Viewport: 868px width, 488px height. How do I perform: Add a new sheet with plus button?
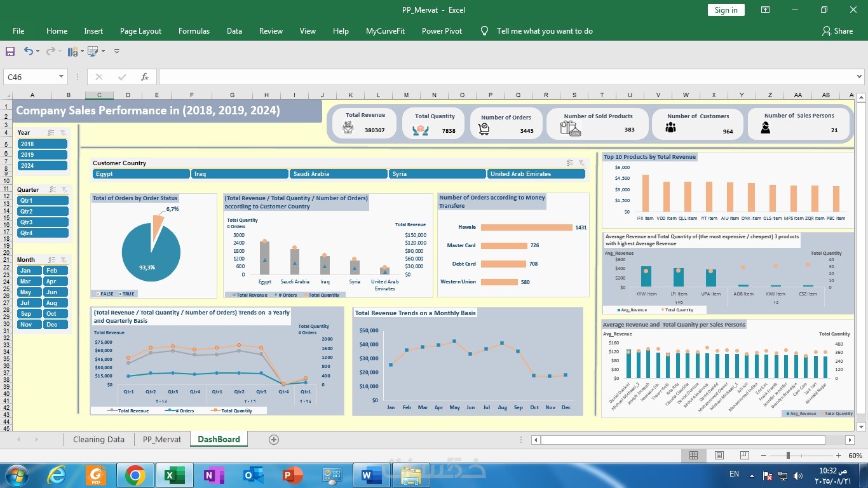[274, 440]
